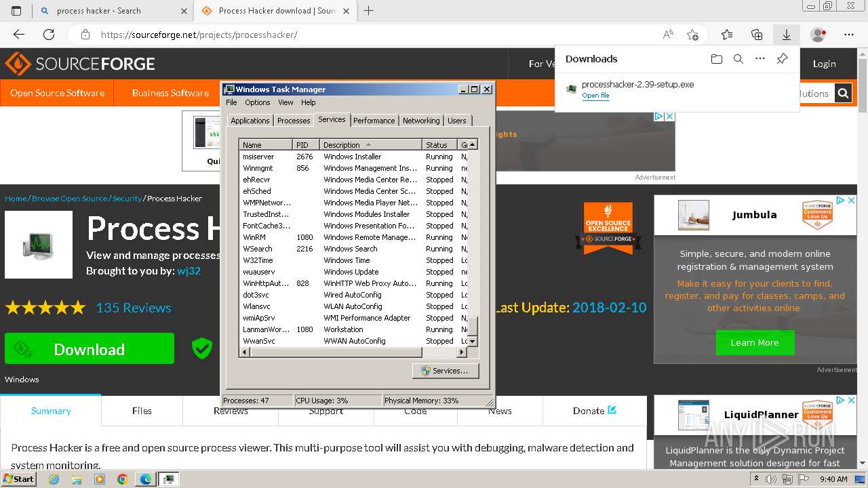Select the wuauserv service row
The height and width of the screenshot is (488, 868).
coord(354,272)
